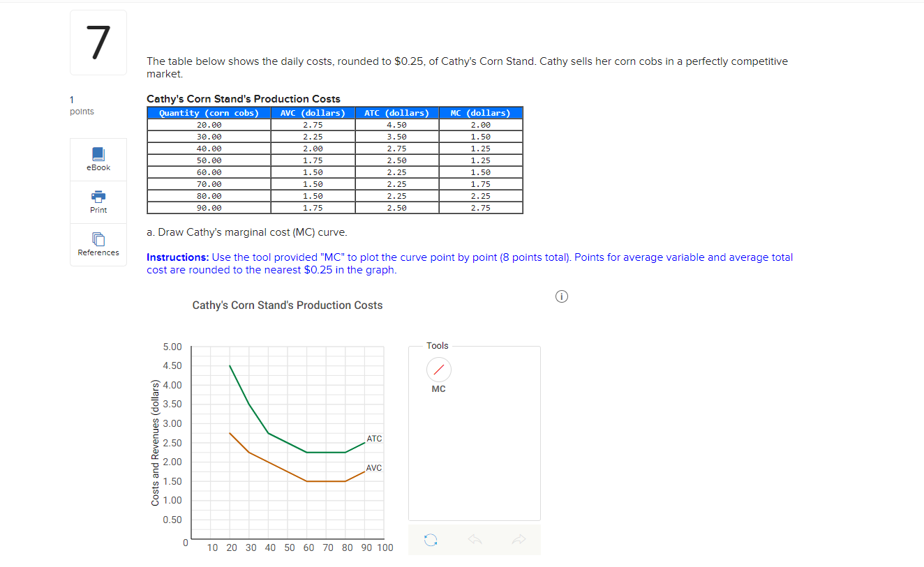
Task: Select the MC plotting tool
Action: coord(438,370)
